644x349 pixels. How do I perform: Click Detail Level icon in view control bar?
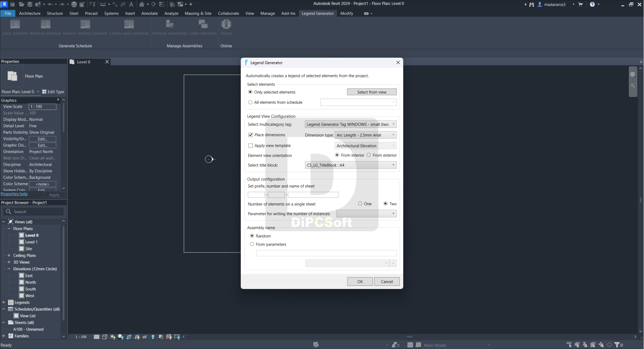97,337
